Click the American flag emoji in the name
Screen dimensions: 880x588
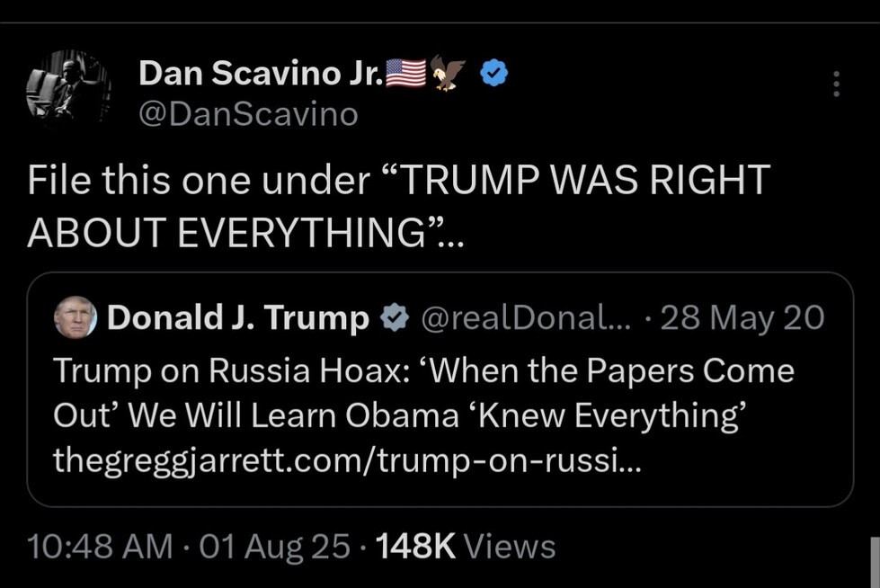point(405,72)
